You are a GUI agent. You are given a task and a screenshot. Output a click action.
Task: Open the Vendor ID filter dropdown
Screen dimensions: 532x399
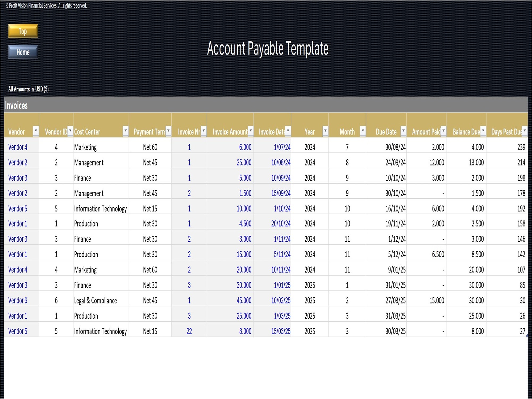pyautogui.click(x=70, y=131)
